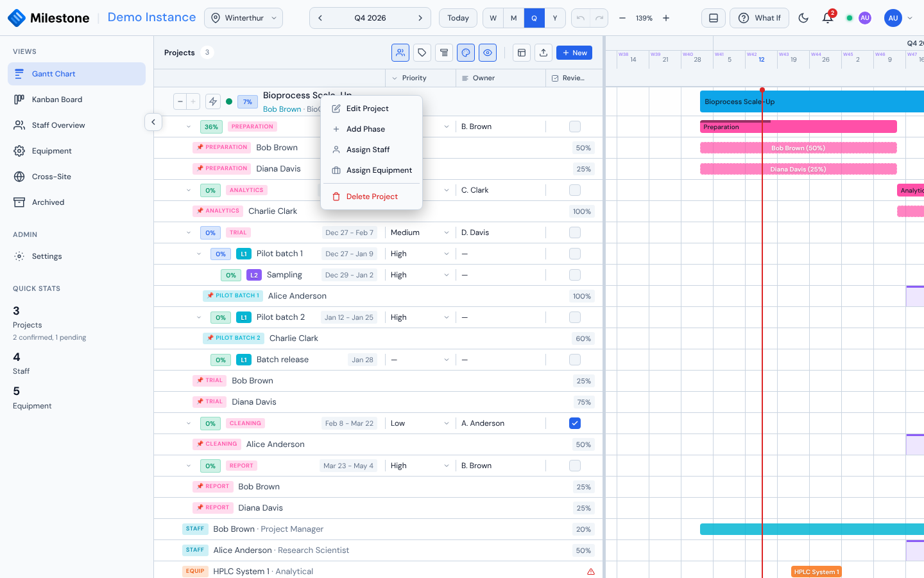Click the color palette toolbar icon
Screen dimensions: 924x578
[466, 53]
